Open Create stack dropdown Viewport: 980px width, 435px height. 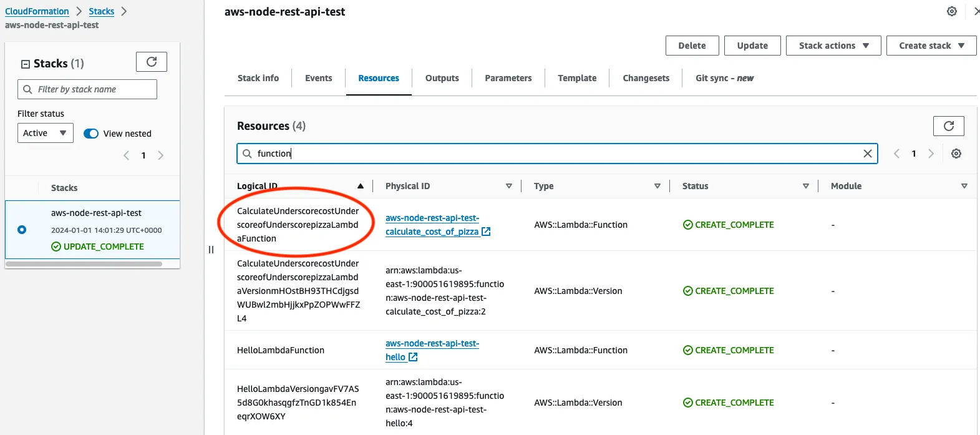tap(931, 46)
